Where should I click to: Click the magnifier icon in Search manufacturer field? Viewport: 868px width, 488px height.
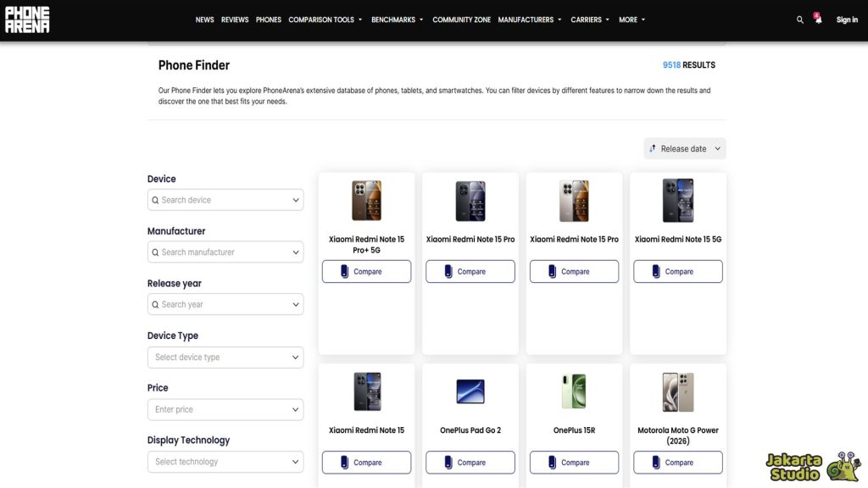coord(155,252)
